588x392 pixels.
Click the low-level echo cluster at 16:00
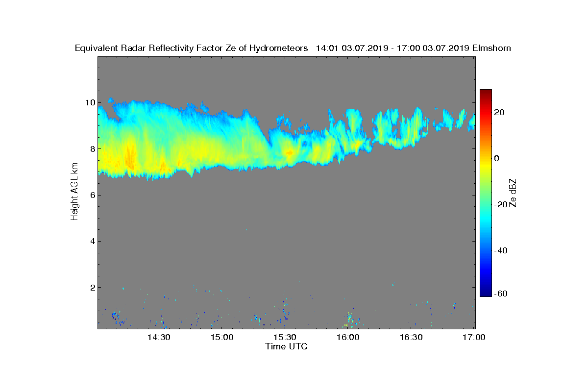(x=350, y=319)
